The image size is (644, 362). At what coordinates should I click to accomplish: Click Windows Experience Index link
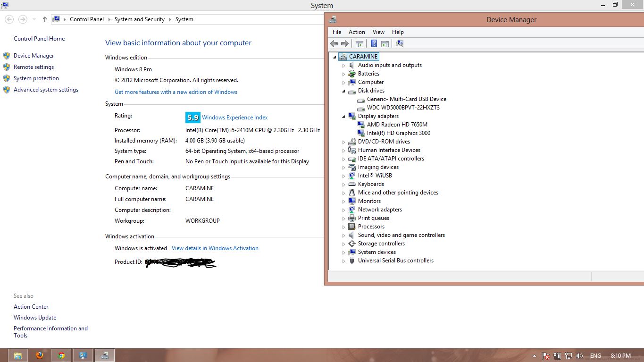(x=235, y=118)
